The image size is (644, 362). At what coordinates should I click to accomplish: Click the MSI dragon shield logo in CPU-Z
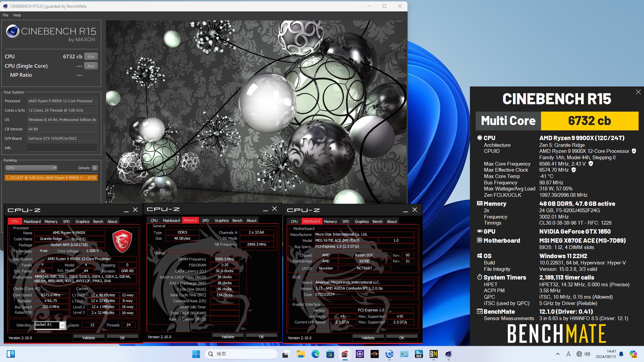coord(122,241)
